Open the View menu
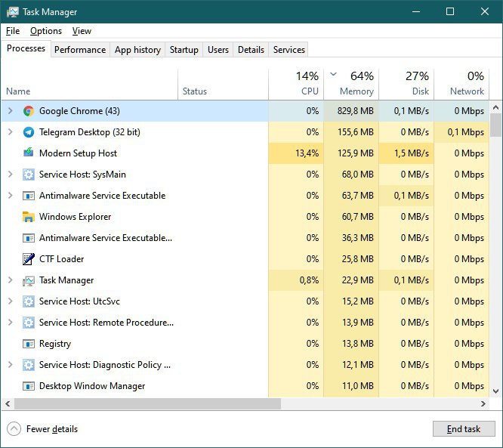 (x=82, y=31)
